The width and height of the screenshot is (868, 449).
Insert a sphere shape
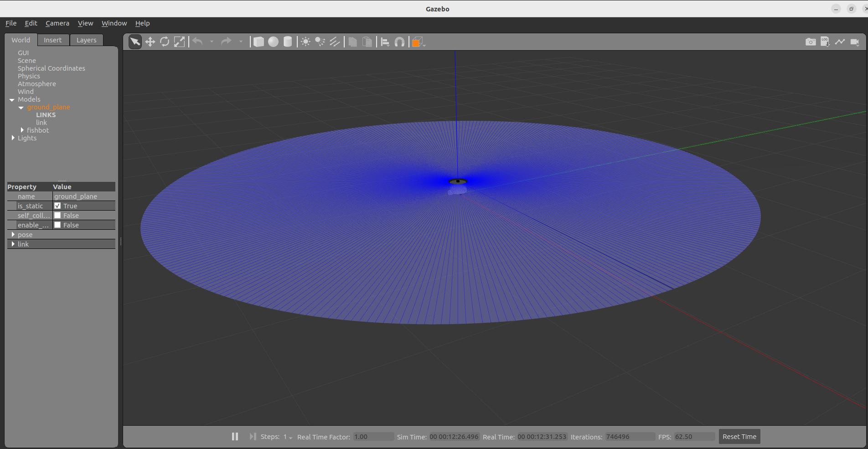click(273, 42)
